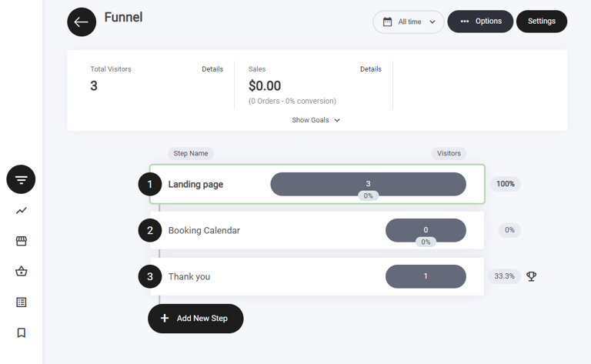Click the back arrow button

point(82,22)
